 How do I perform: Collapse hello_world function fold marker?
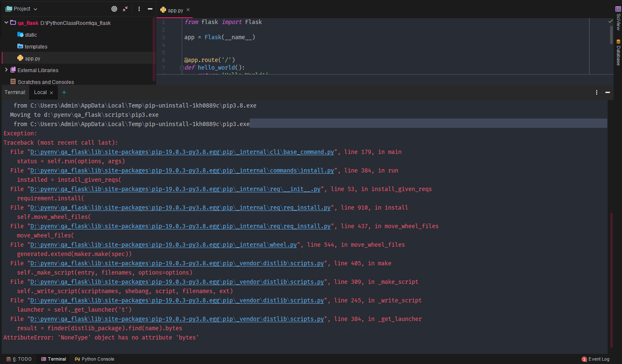pos(182,67)
